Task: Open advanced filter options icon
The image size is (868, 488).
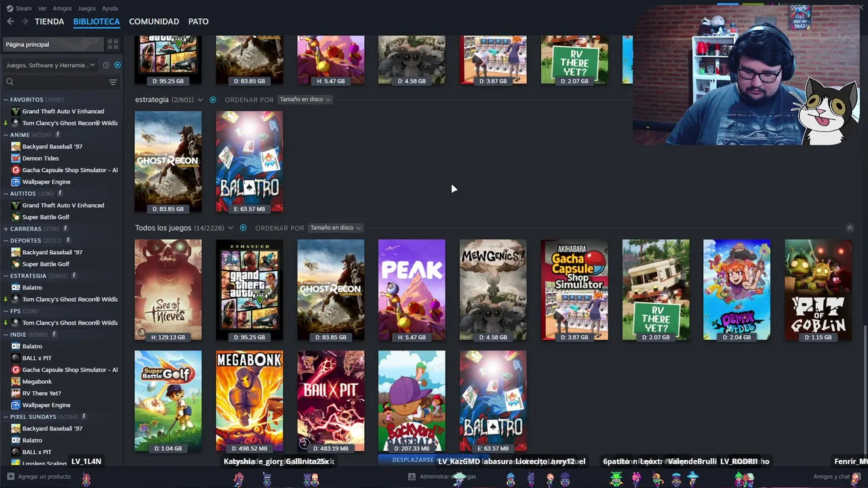Action: click(113, 82)
